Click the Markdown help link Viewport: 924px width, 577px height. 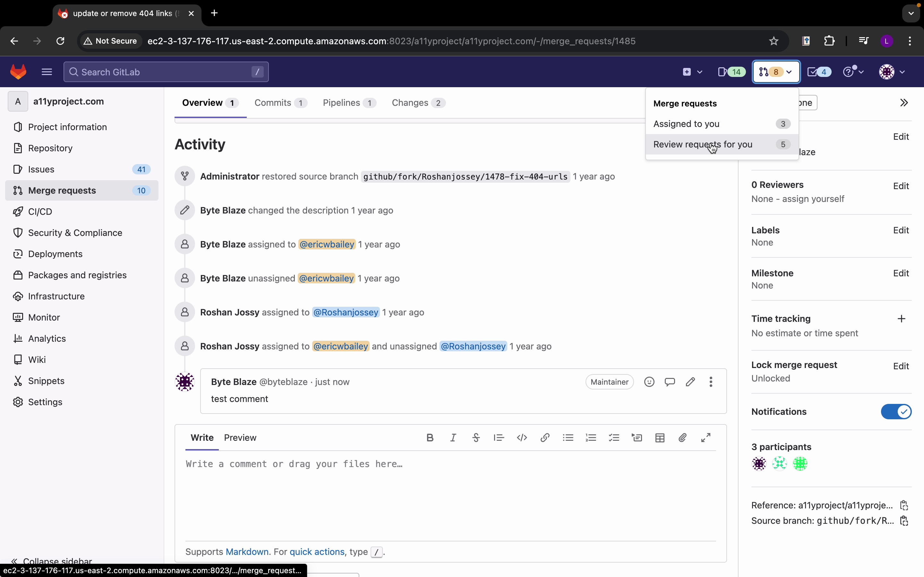point(247,552)
